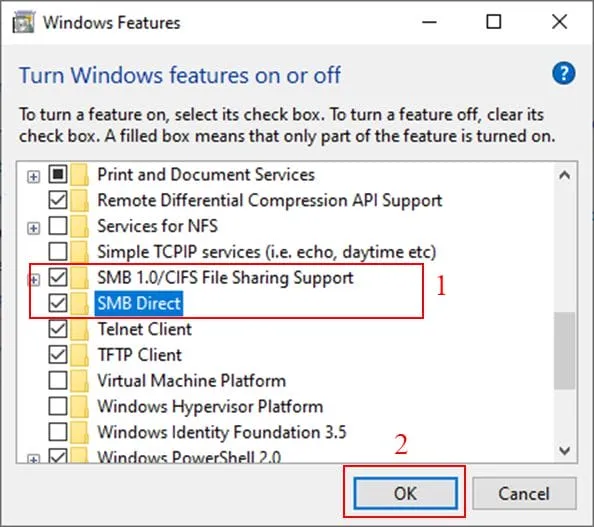Uncheck the TFTP Client checkbox
The width and height of the screenshot is (594, 527).
tap(58, 355)
